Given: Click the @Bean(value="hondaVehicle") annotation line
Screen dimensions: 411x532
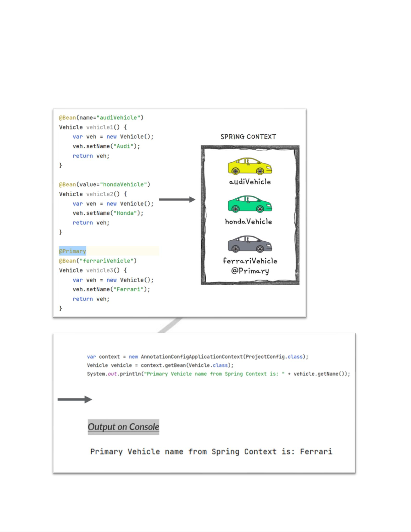Looking at the screenshot, I should click(105, 184).
